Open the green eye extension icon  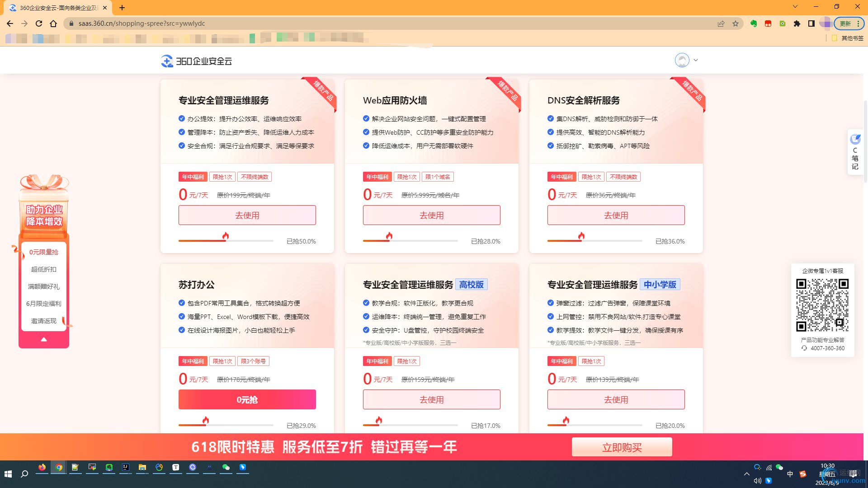click(x=783, y=23)
